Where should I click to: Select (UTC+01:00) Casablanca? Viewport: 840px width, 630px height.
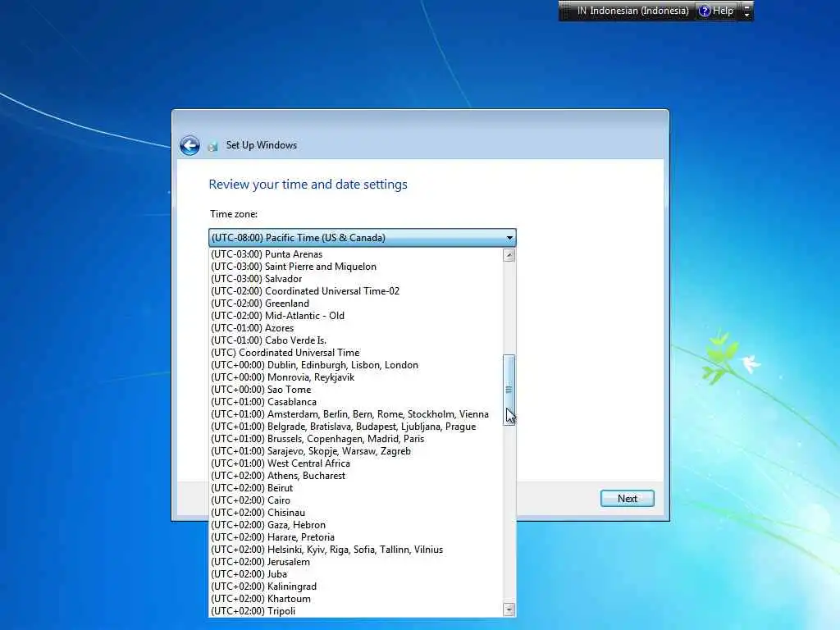tap(356, 402)
